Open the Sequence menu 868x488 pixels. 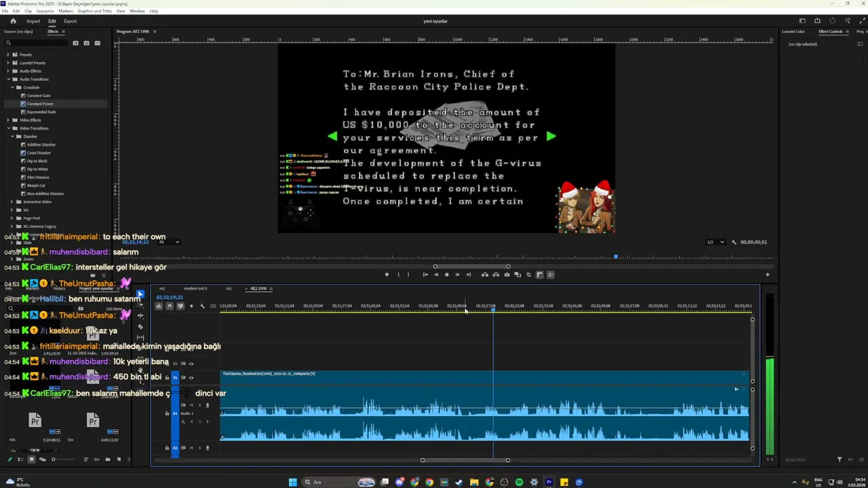(x=45, y=11)
